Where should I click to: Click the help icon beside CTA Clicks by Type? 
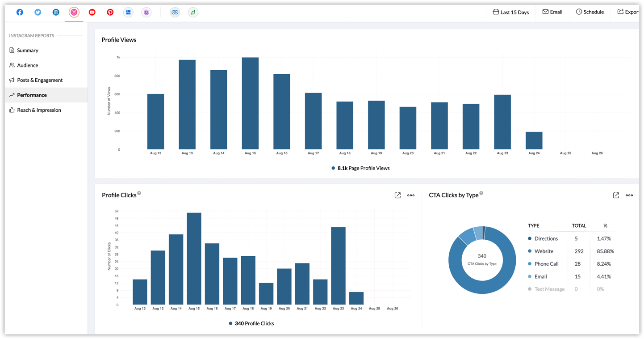(x=481, y=193)
